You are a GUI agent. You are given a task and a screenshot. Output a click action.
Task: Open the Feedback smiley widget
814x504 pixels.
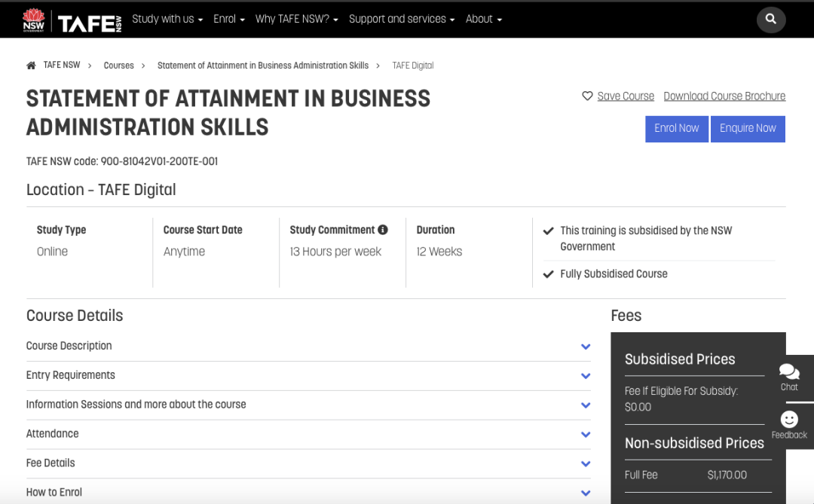[789, 425]
